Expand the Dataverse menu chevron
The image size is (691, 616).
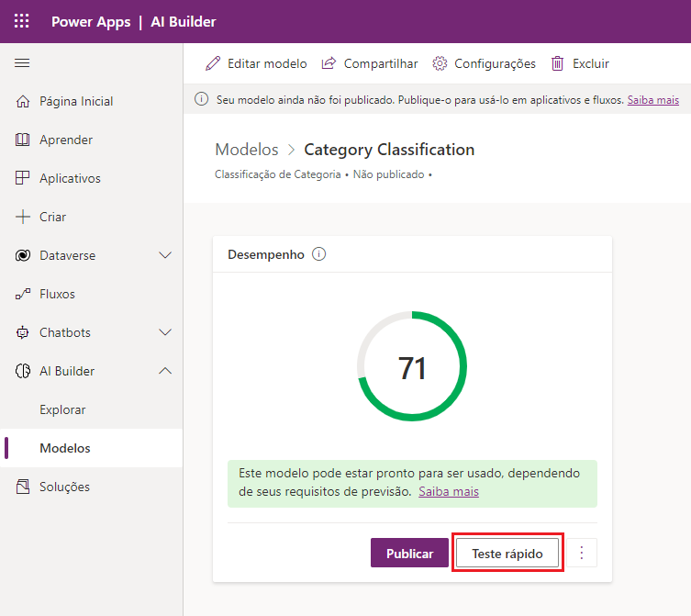pos(165,255)
